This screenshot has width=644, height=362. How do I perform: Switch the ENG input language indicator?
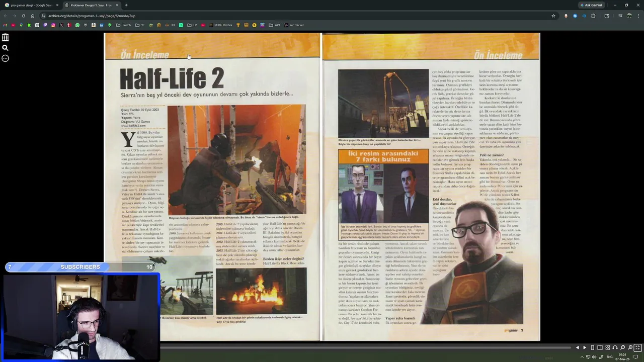(610, 357)
